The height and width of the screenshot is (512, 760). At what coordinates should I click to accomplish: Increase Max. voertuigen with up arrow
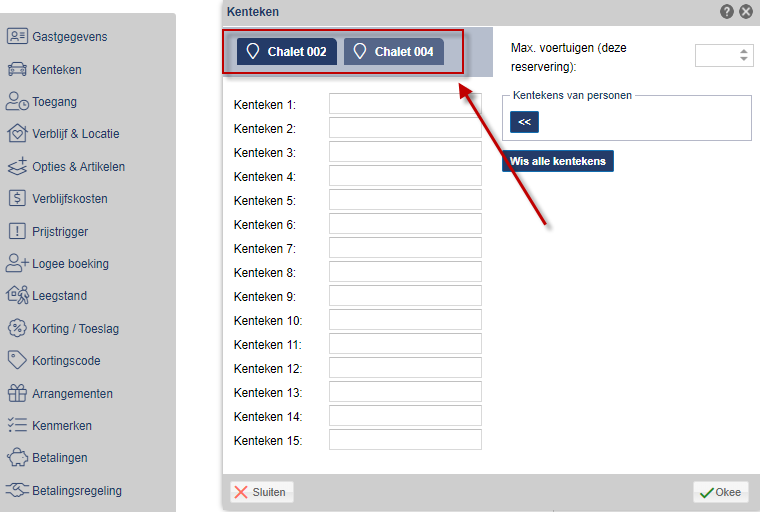point(744,51)
